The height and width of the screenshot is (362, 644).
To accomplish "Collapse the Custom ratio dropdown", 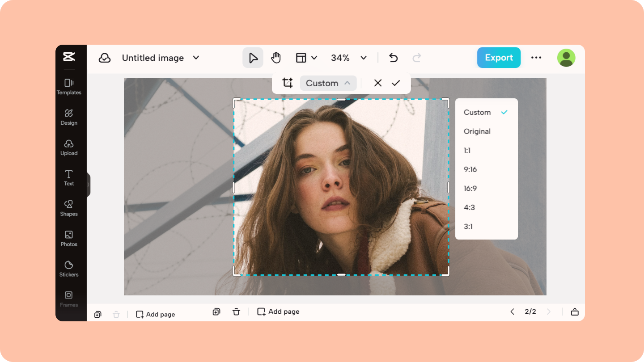I will point(328,83).
